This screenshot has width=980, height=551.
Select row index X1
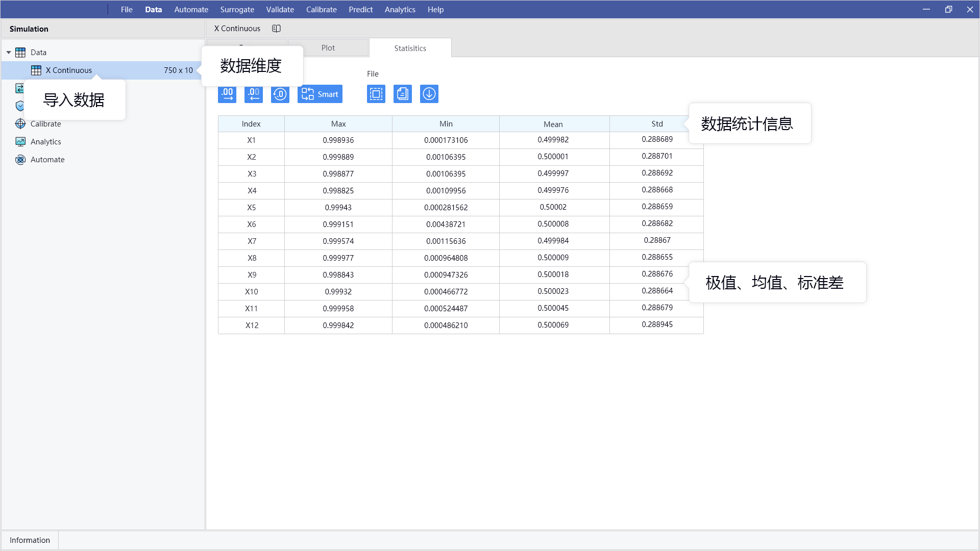[251, 140]
